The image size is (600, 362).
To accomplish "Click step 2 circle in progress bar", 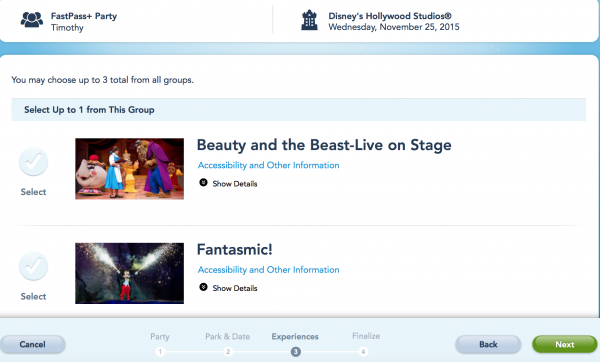I will coord(228,351).
